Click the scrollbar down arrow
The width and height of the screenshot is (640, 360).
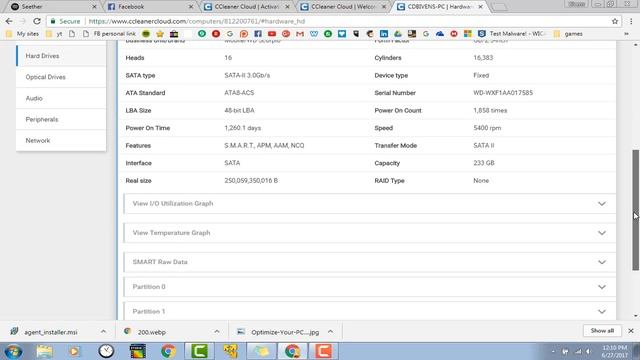pos(636,316)
